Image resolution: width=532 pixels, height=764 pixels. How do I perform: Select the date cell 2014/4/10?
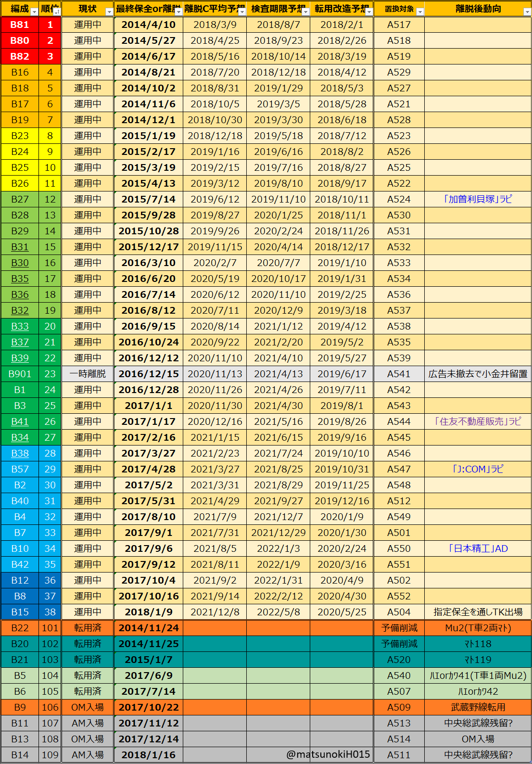149,25
